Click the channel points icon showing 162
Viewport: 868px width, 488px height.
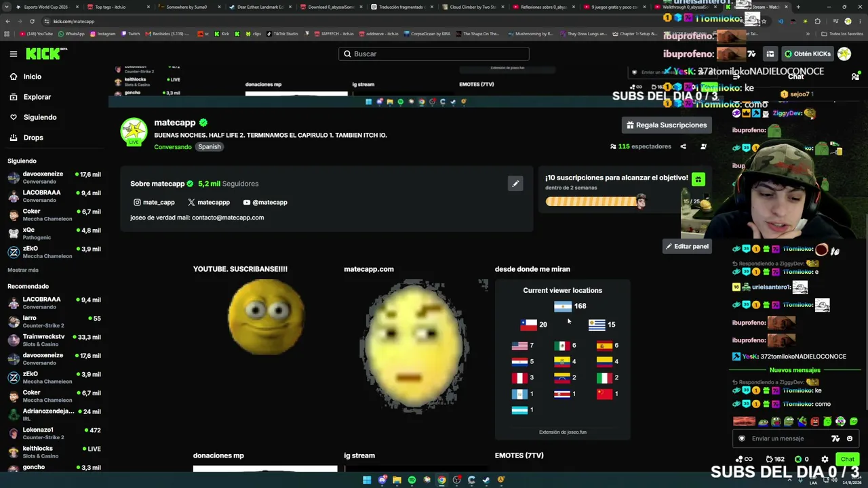click(774, 459)
